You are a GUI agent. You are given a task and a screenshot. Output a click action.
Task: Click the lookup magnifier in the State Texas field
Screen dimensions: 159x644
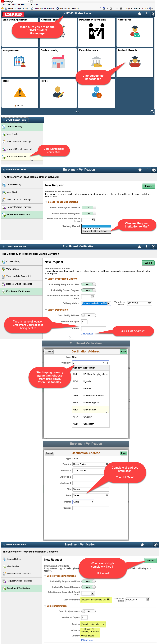(107, 495)
